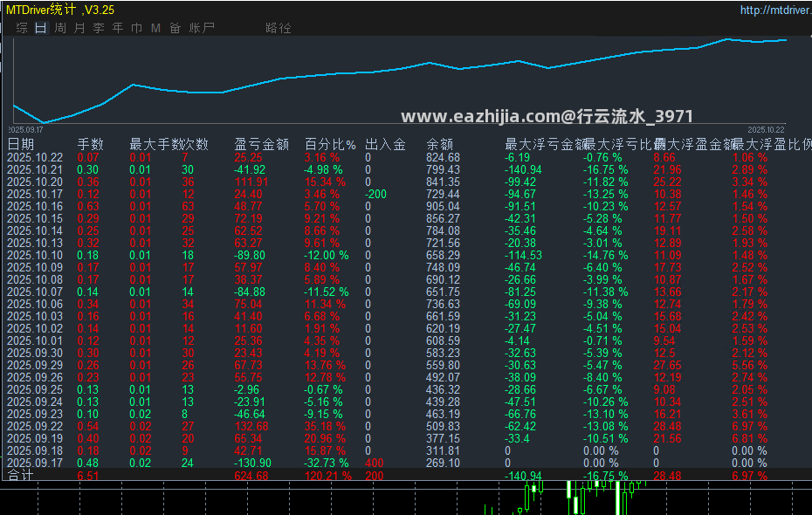Image resolution: width=812 pixels, height=515 pixels.
Task: Click the 日期 column header
Action: click(21, 144)
